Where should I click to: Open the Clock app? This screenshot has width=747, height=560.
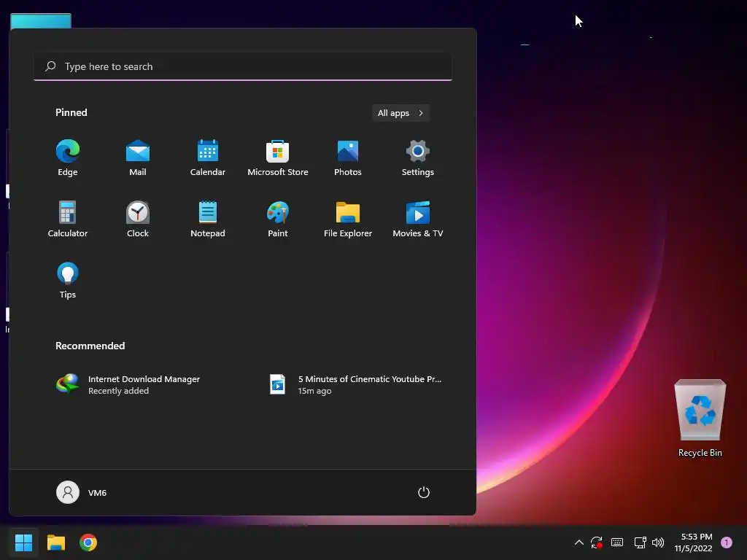coord(138,219)
